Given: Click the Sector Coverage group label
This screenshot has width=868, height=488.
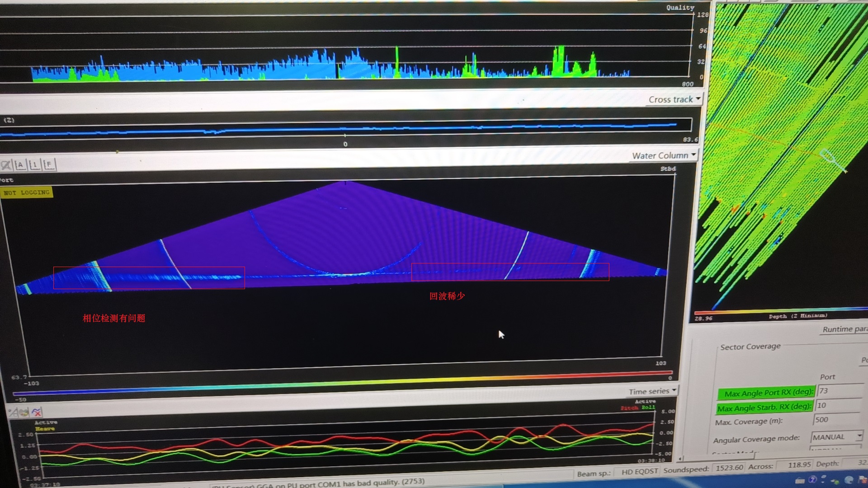Looking at the screenshot, I should [750, 347].
